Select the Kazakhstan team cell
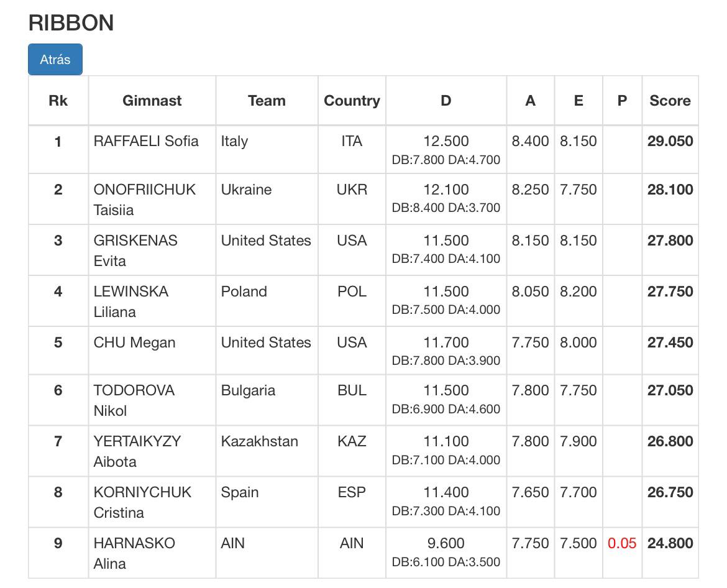727x588 pixels. tap(259, 441)
